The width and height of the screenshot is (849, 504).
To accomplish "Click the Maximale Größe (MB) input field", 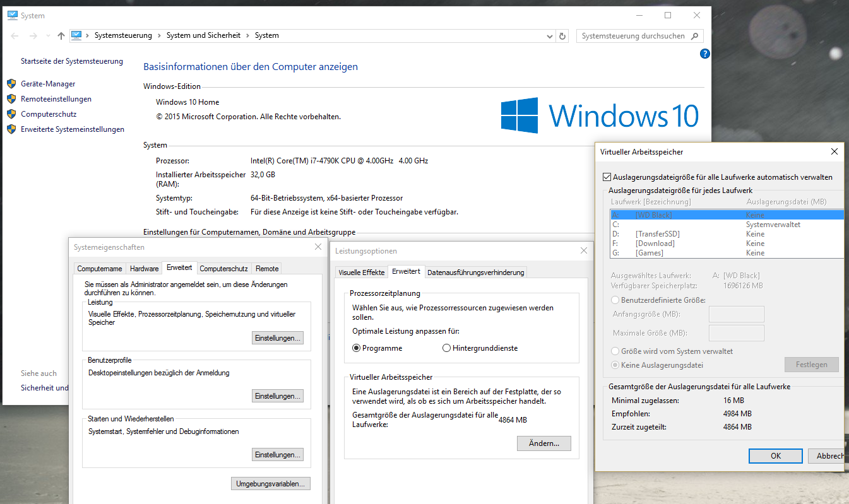I will pyautogui.click(x=736, y=333).
